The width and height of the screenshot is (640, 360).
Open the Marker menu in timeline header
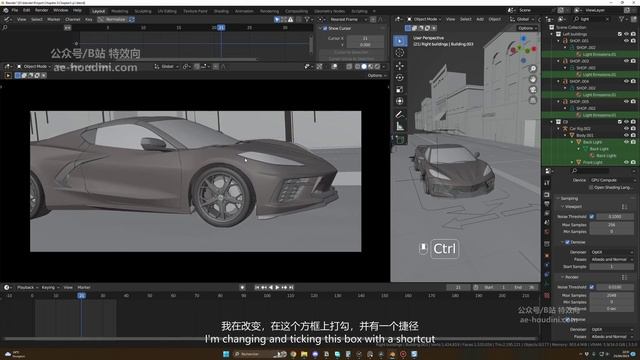84,287
